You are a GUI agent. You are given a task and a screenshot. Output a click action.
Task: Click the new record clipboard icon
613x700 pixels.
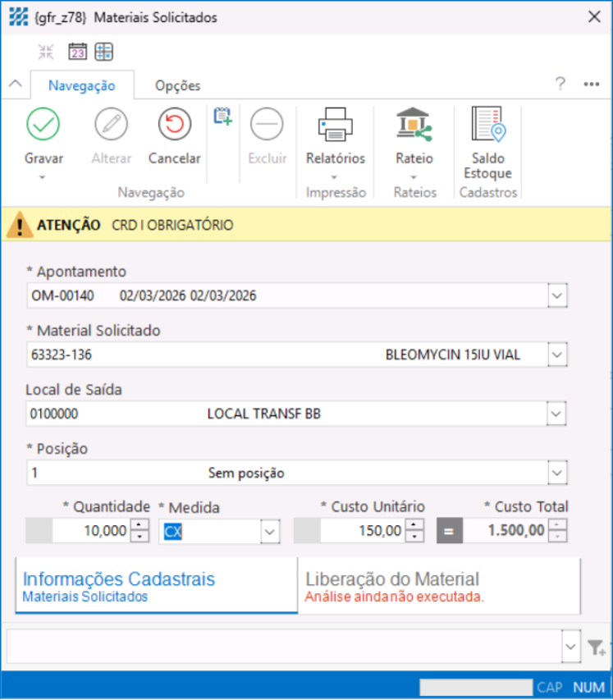[222, 117]
